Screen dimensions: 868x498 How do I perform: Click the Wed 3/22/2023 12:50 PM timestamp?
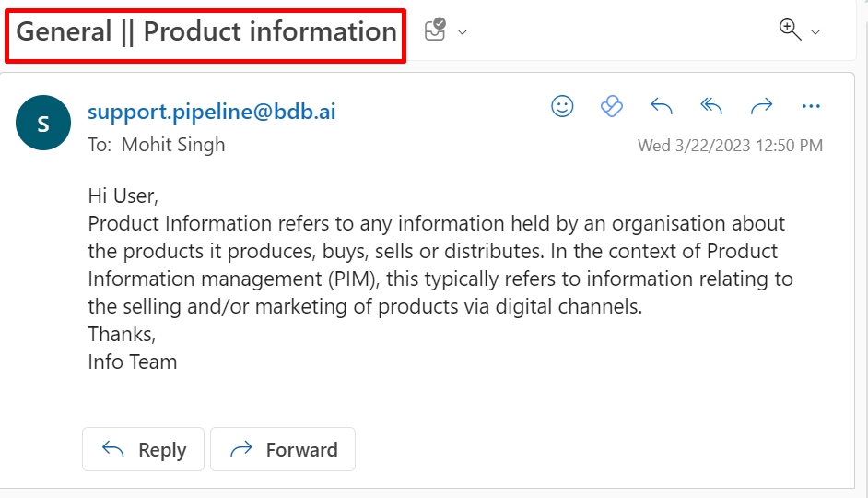pos(730,146)
